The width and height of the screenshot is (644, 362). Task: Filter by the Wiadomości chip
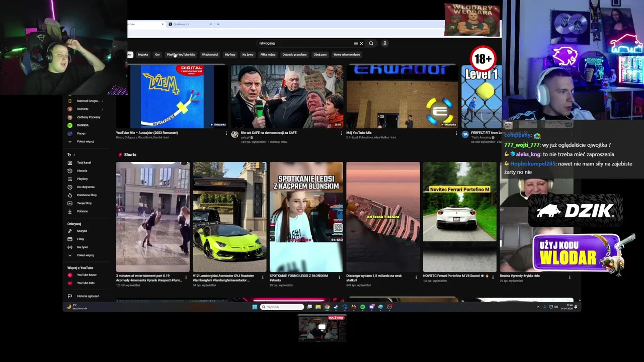[210, 54]
